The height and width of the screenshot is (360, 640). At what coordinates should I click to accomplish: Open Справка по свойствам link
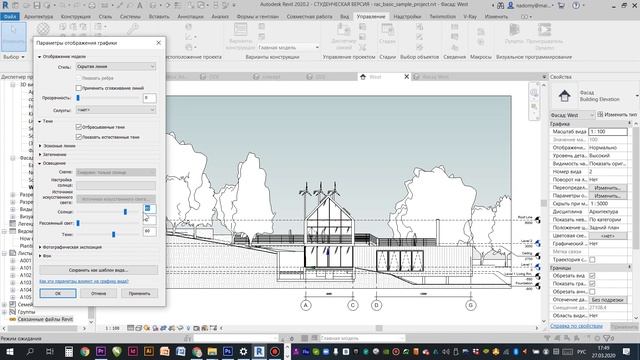[576, 326]
